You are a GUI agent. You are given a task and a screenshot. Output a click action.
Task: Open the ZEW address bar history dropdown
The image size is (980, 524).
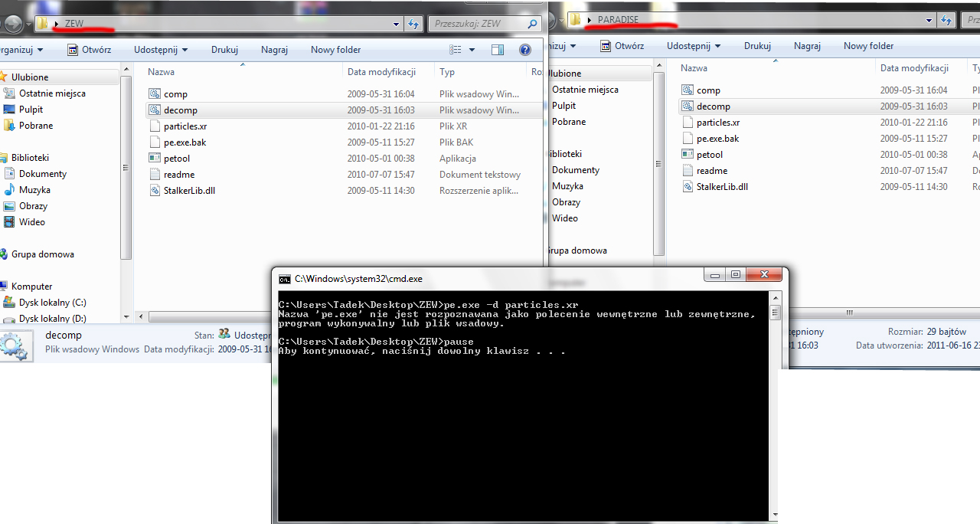tap(397, 24)
